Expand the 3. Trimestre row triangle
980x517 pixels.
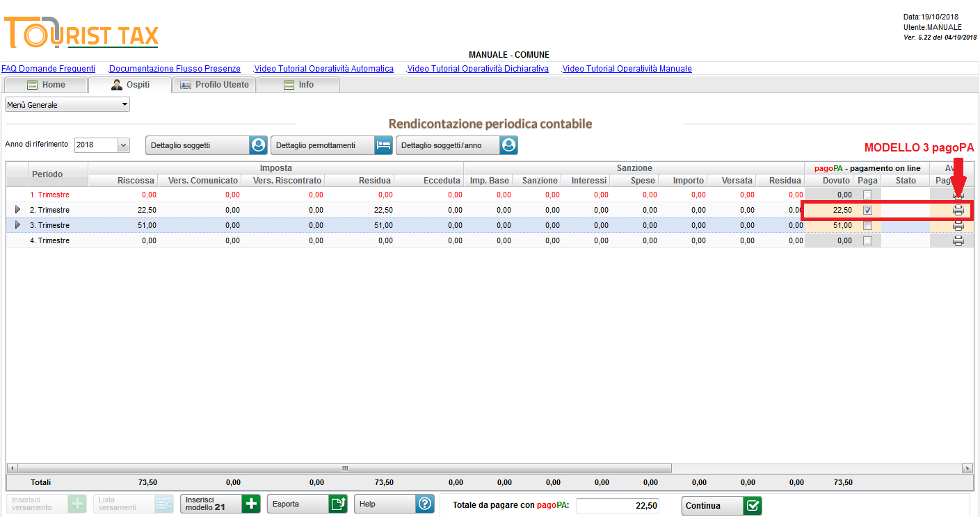(x=17, y=225)
